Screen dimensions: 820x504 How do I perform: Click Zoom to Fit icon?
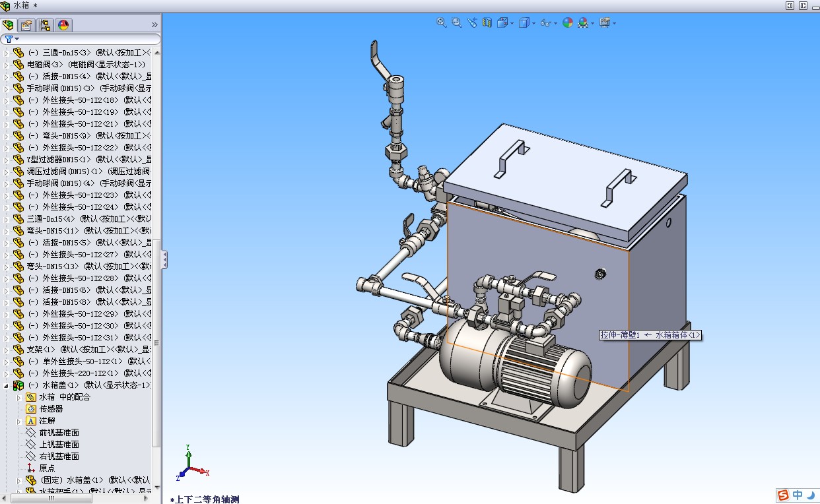tap(442, 22)
